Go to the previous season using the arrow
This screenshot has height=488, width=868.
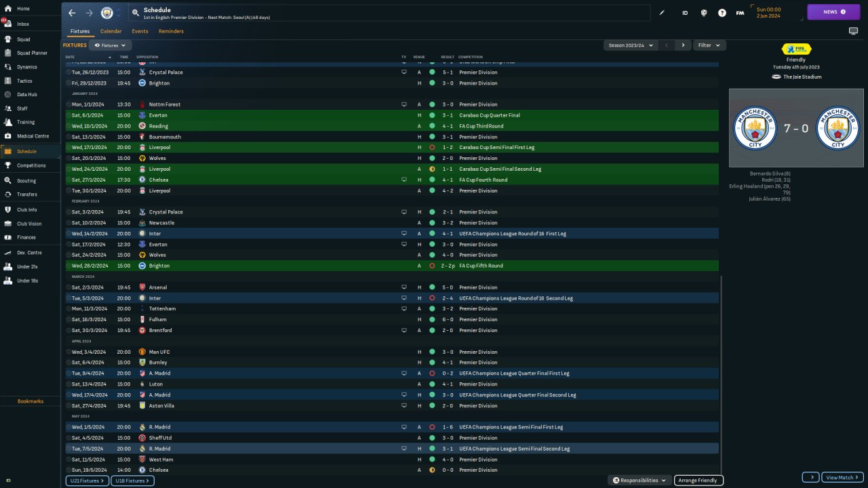(667, 45)
